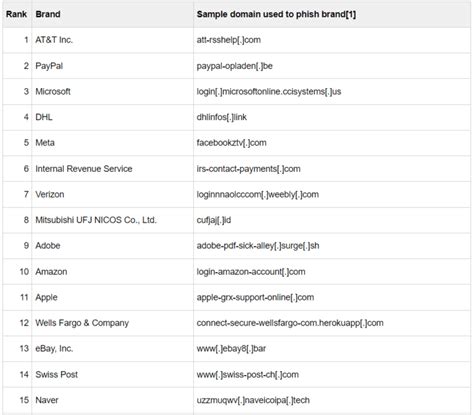
Task: Click the dhlinfos[.]link domain text
Action: click(222, 117)
